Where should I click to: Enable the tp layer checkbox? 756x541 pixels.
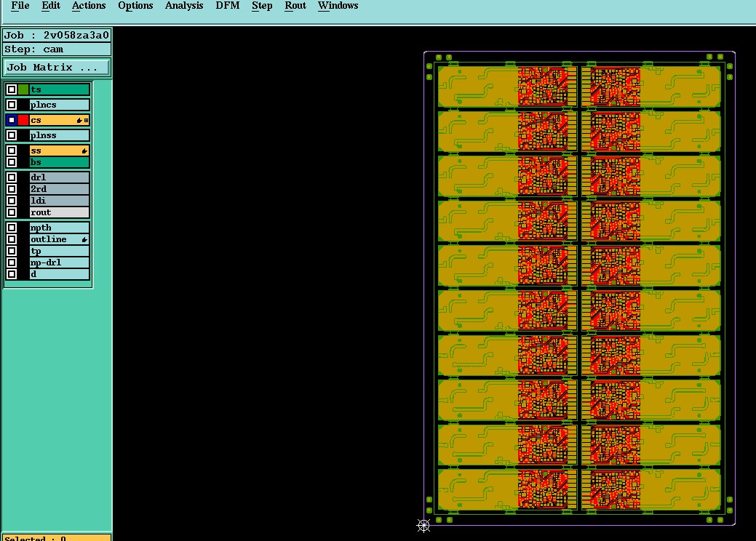coord(12,251)
